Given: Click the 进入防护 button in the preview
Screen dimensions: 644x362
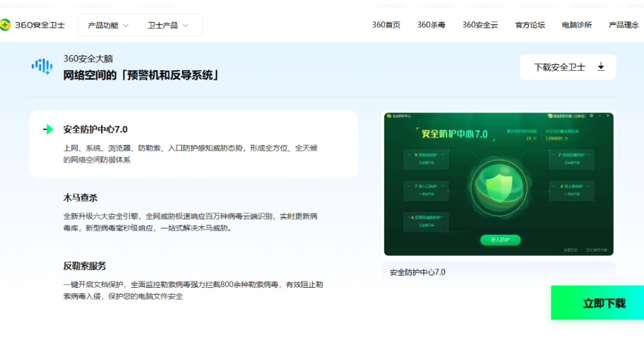Looking at the screenshot, I should pyautogui.click(x=500, y=240).
